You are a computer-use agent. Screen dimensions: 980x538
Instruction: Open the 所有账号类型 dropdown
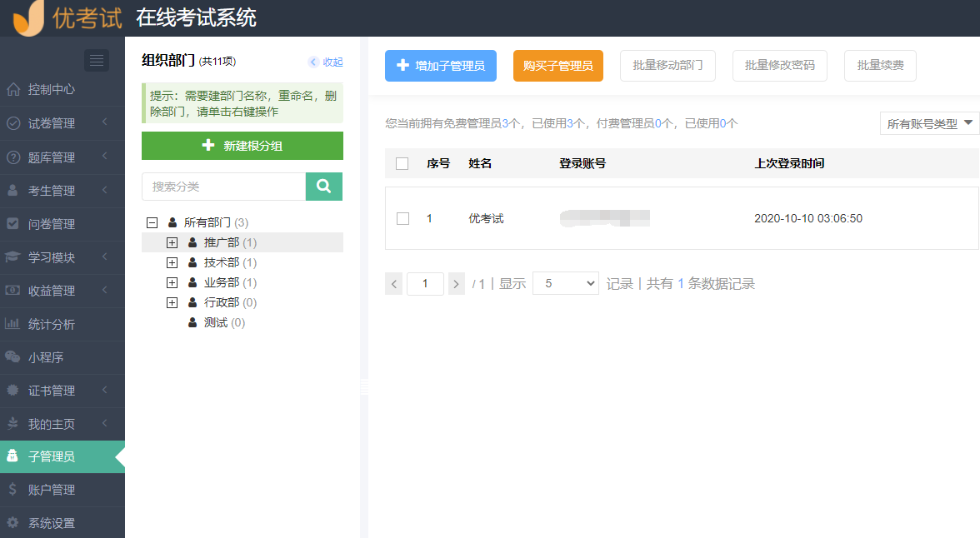tap(929, 124)
